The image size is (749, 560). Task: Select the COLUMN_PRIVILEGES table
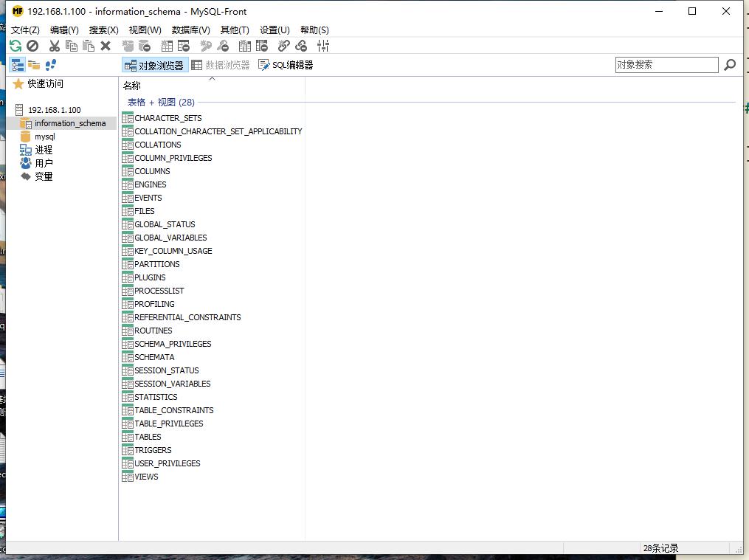click(x=173, y=158)
